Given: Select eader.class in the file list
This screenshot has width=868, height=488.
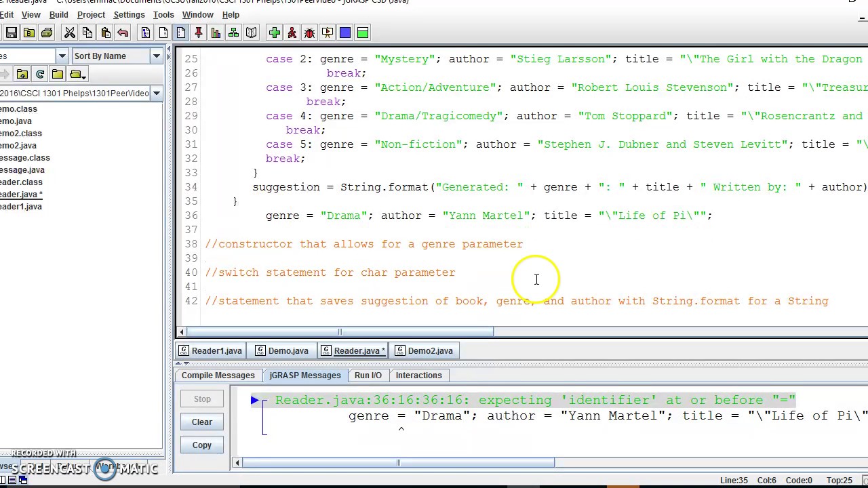Looking at the screenshot, I should tap(21, 182).
